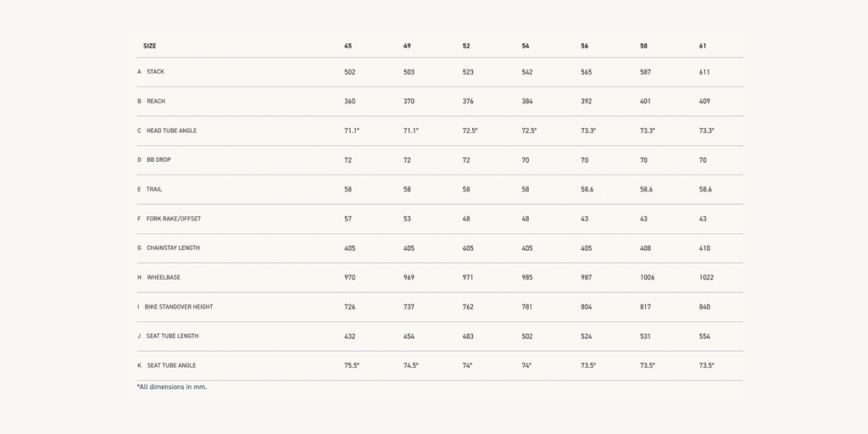This screenshot has width=868, height=434.
Task: Click the REACH row label
Action: pyautogui.click(x=156, y=102)
